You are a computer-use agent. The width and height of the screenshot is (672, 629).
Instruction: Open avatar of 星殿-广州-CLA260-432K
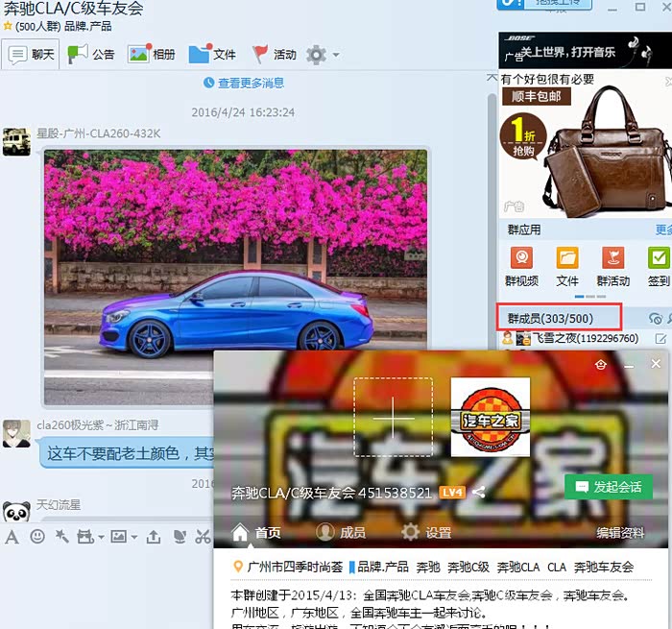point(16,141)
